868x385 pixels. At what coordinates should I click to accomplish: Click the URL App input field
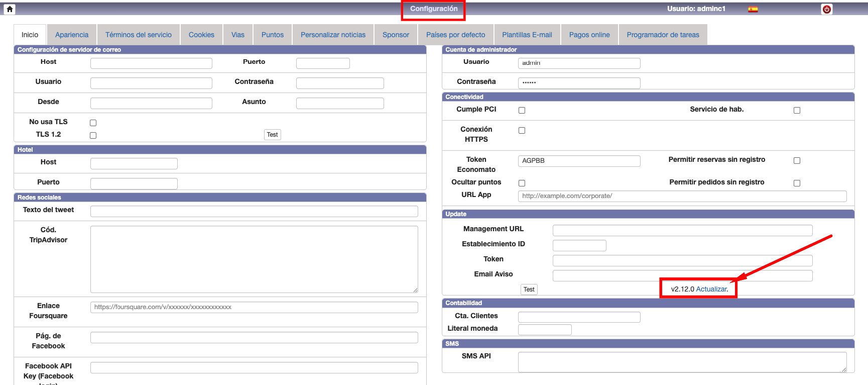click(682, 196)
